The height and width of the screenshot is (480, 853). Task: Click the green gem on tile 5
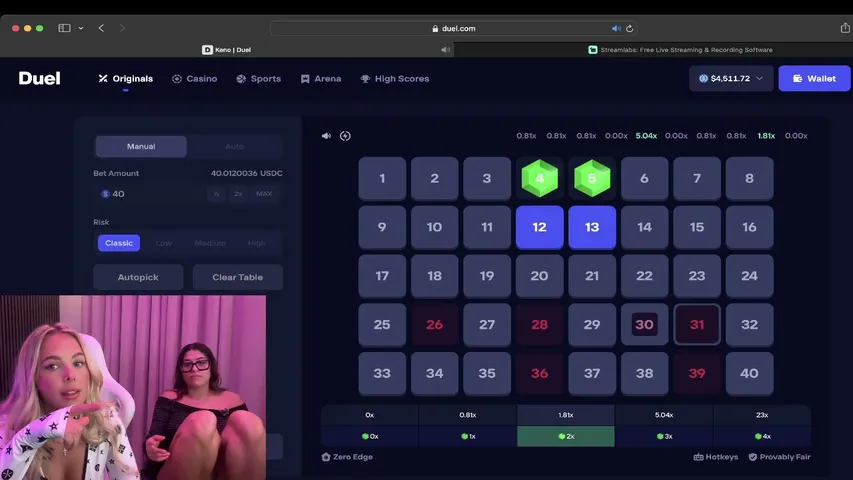(x=592, y=178)
